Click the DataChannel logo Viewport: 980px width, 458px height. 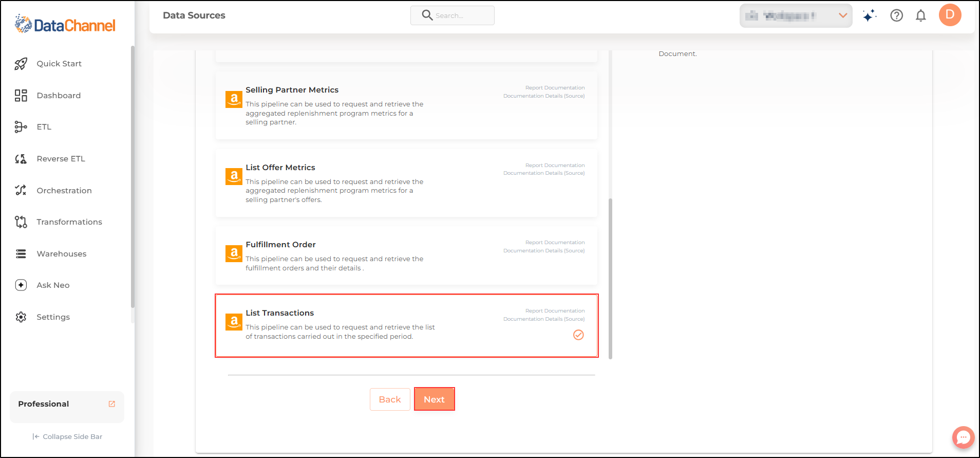[65, 24]
